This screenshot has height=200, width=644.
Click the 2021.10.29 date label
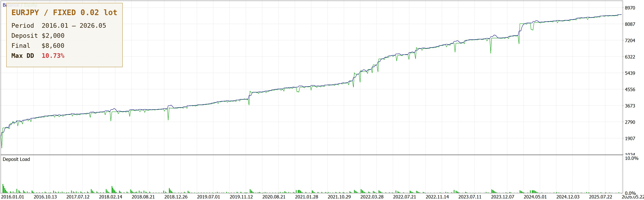tap(339, 197)
